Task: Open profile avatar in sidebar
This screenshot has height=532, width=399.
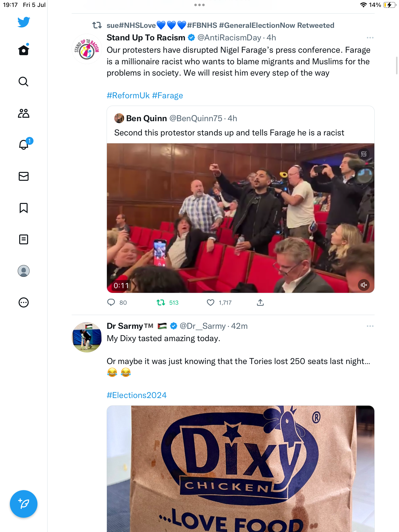Action: (24, 271)
